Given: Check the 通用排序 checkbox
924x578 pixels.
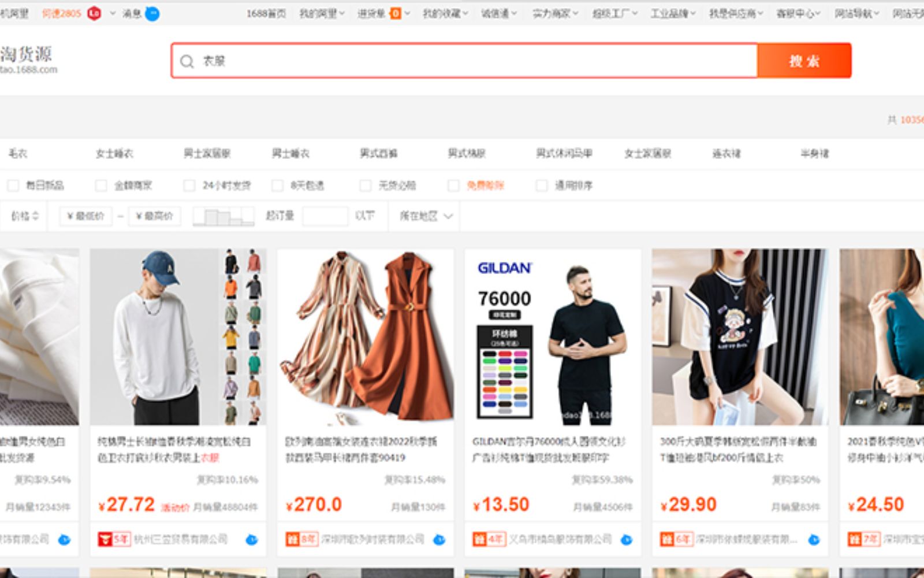Looking at the screenshot, I should pos(541,186).
